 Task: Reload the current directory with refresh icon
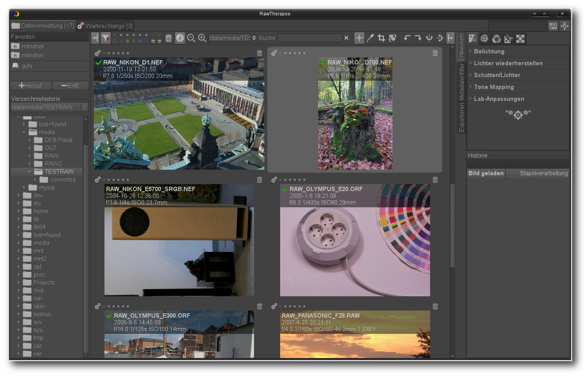tap(254, 38)
